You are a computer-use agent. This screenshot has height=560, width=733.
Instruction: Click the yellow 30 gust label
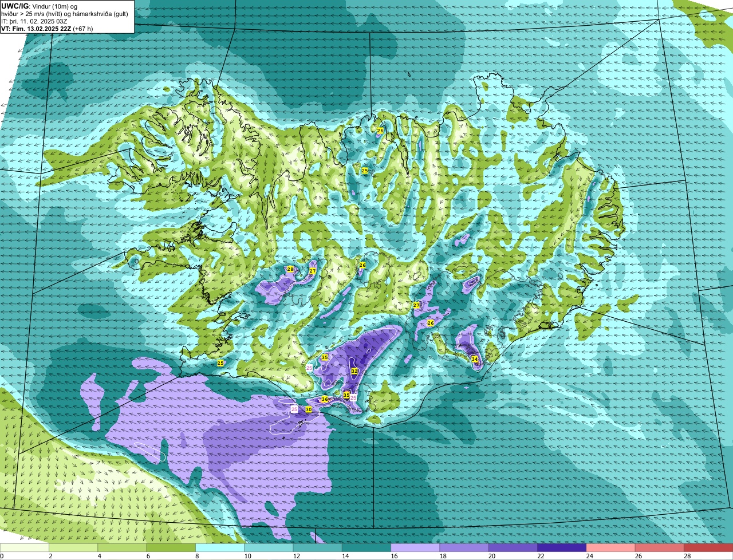coord(309,409)
